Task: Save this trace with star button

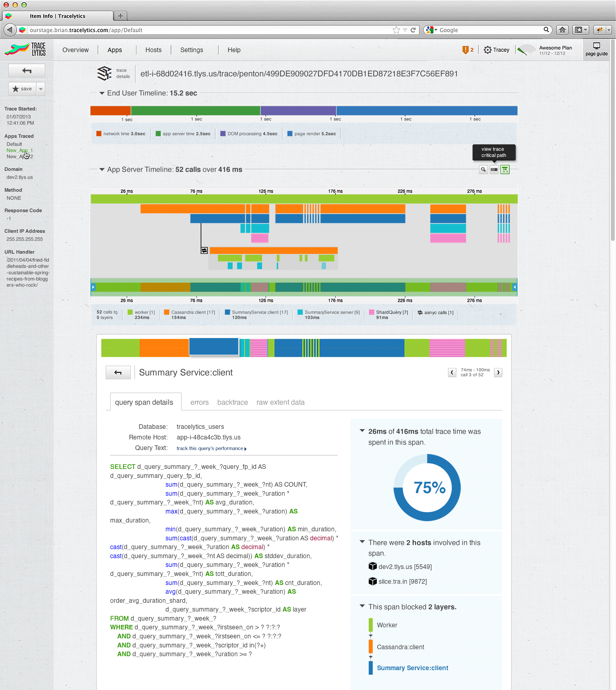Action: tap(22, 89)
